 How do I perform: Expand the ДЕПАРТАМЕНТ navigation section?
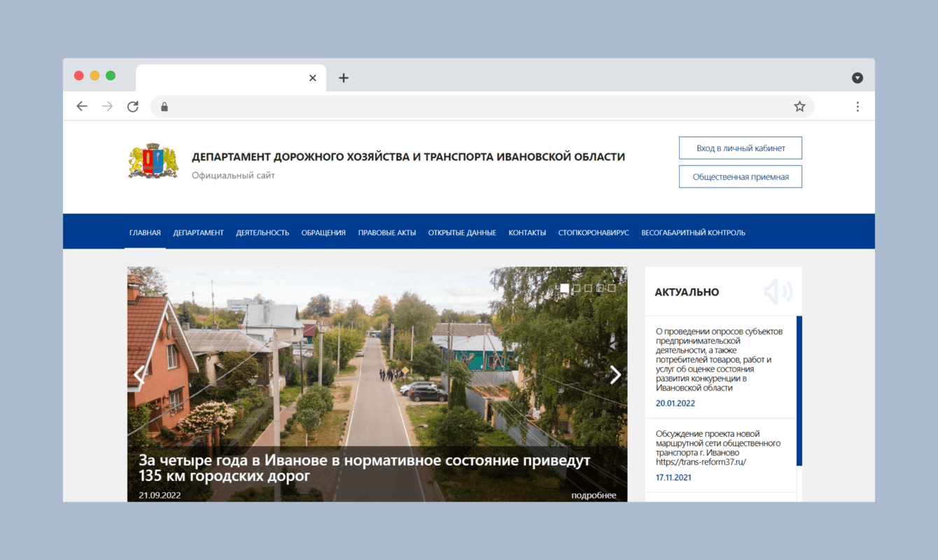(x=199, y=232)
